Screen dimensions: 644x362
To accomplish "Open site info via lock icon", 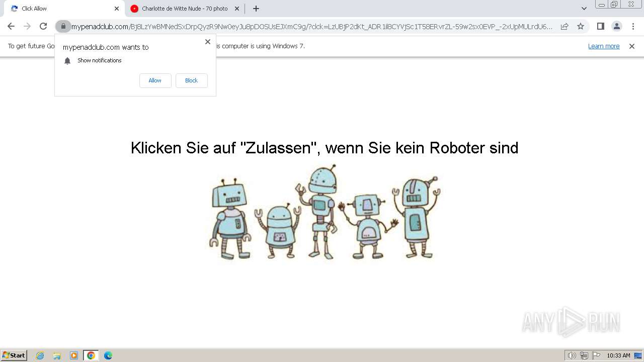I will [x=63, y=26].
